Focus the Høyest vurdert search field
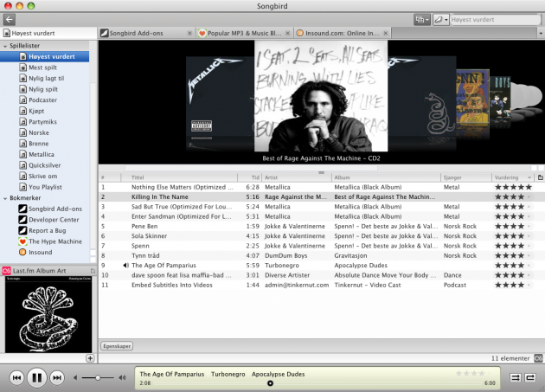This screenshot has height=392, width=545. click(x=495, y=20)
